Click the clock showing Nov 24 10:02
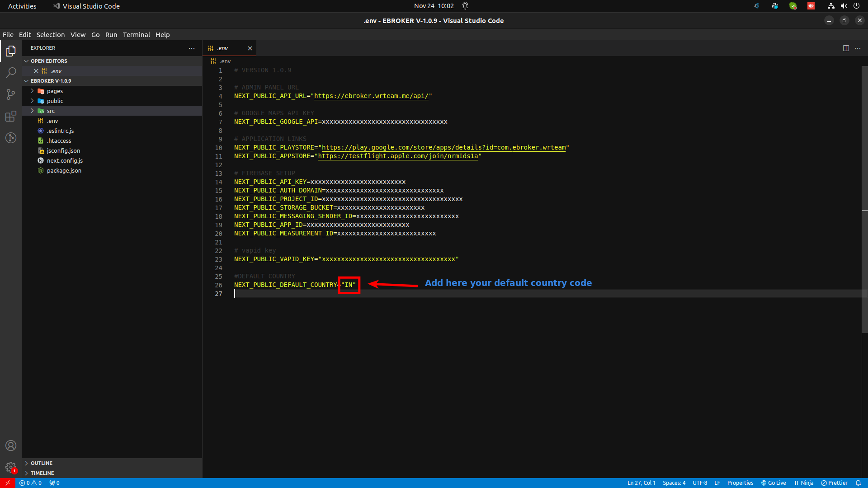Viewport: 868px width, 488px height. tap(434, 6)
